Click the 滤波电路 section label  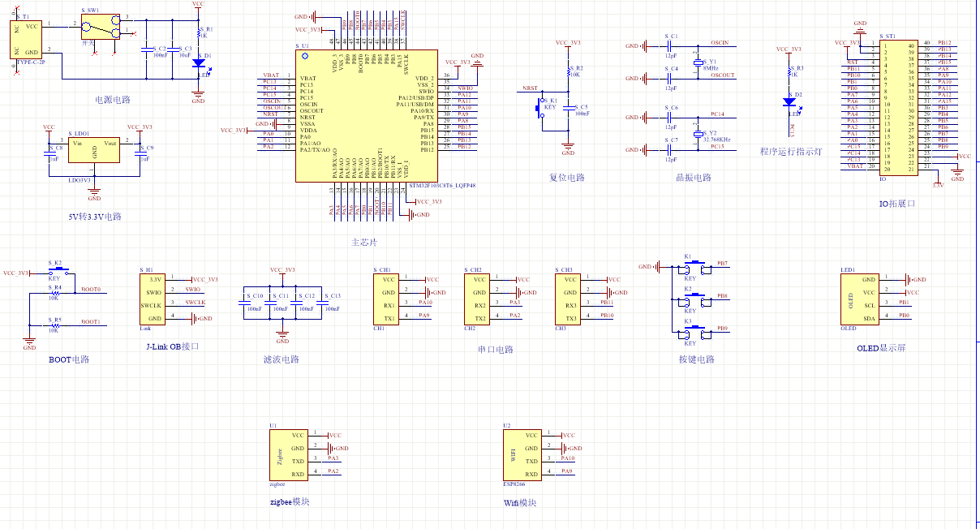282,359
